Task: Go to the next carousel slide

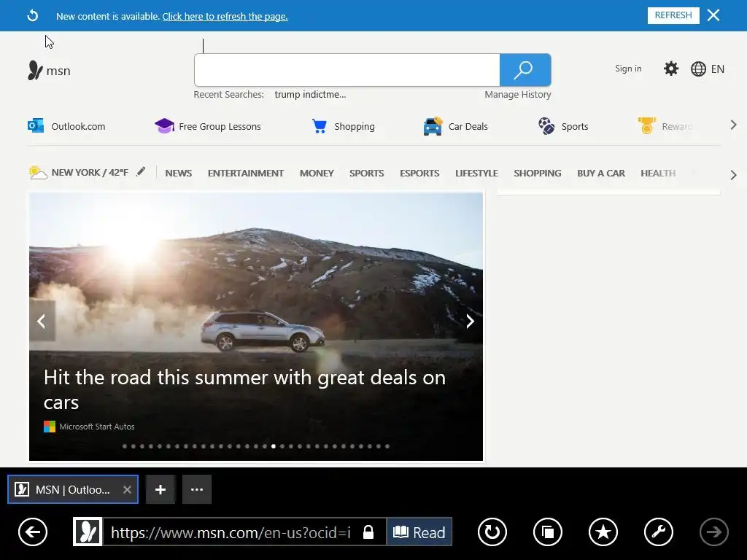Action: pyautogui.click(x=470, y=321)
